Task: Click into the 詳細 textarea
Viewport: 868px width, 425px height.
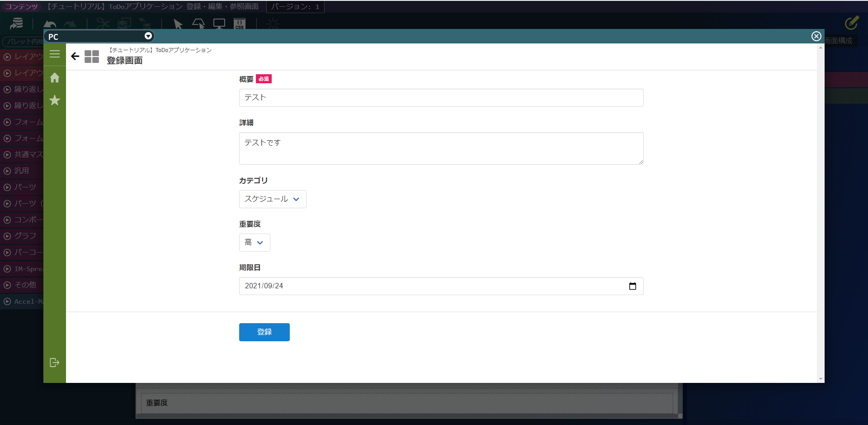Action: click(x=441, y=148)
